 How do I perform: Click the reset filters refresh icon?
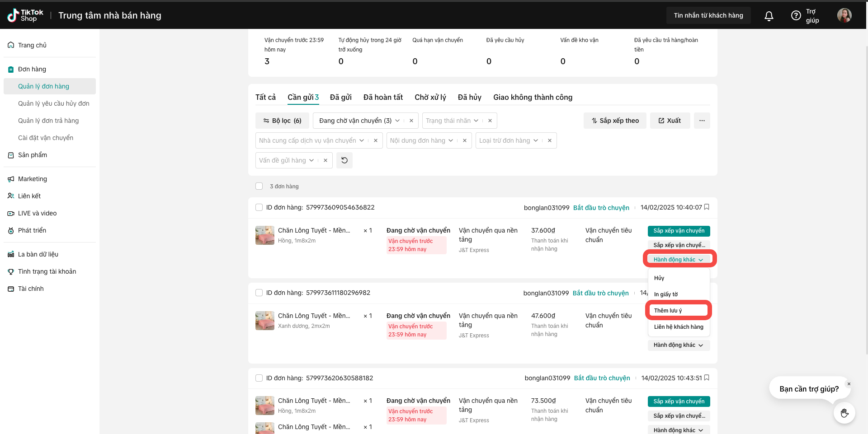(x=344, y=160)
